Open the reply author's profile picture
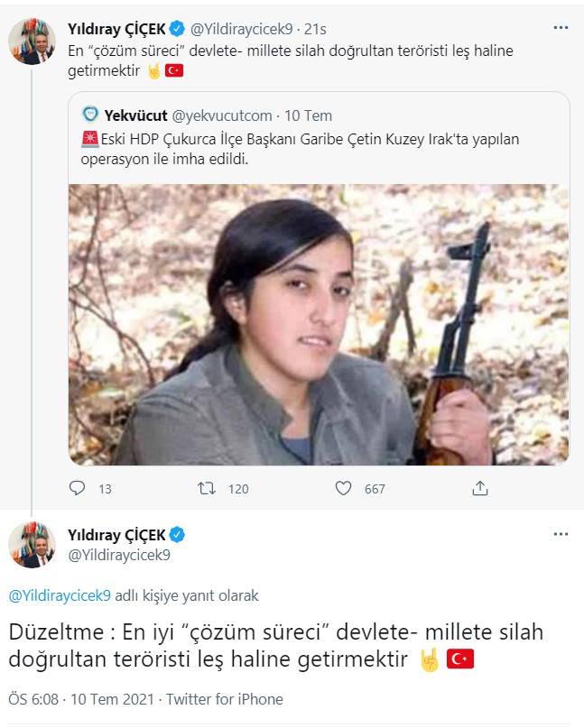This screenshot has height=728, width=584. tap(32, 545)
